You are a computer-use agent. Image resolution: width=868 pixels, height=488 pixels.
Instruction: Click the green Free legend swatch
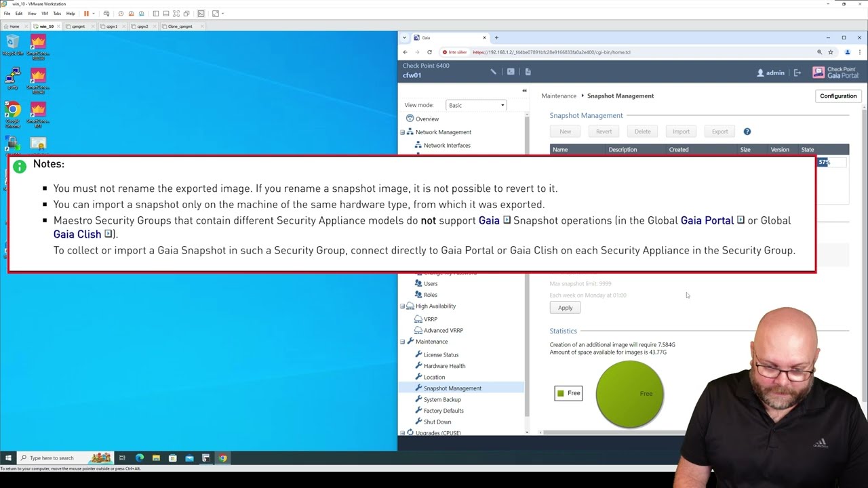[x=560, y=393]
